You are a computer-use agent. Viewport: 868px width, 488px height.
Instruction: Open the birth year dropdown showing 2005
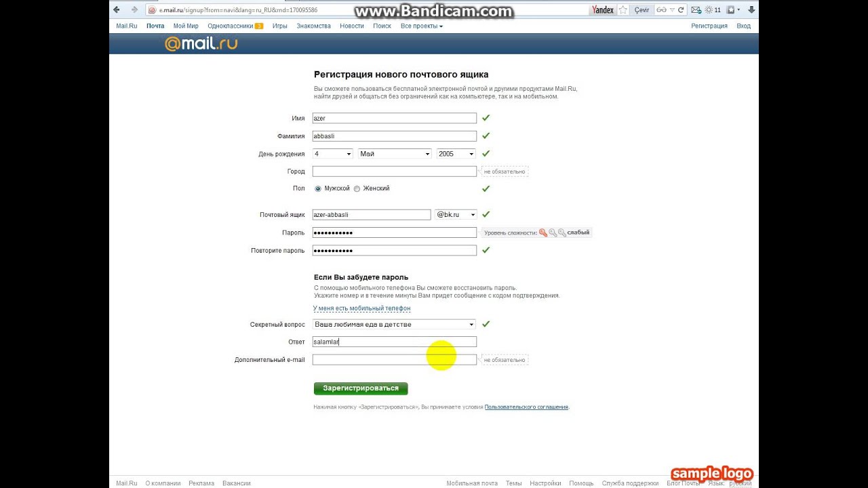coord(456,154)
